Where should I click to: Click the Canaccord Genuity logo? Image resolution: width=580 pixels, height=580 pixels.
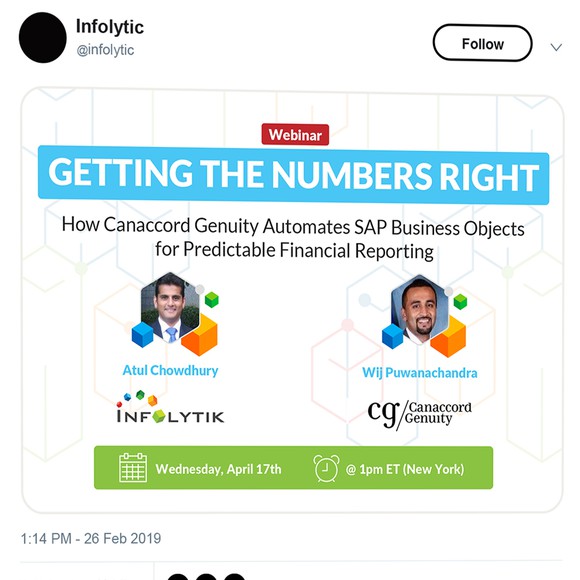point(420,414)
